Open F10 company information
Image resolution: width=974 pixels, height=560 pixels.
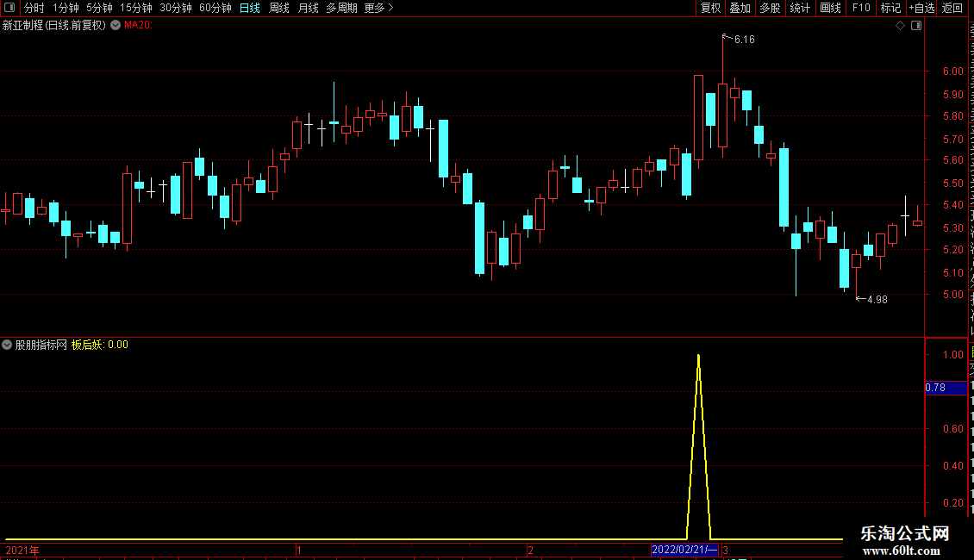coord(861,8)
